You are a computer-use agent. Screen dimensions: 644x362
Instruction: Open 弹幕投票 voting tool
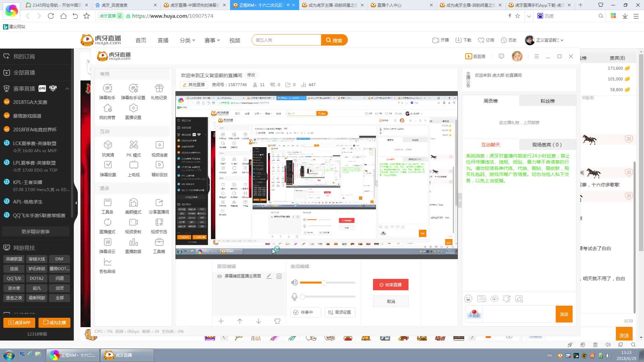click(x=108, y=168)
